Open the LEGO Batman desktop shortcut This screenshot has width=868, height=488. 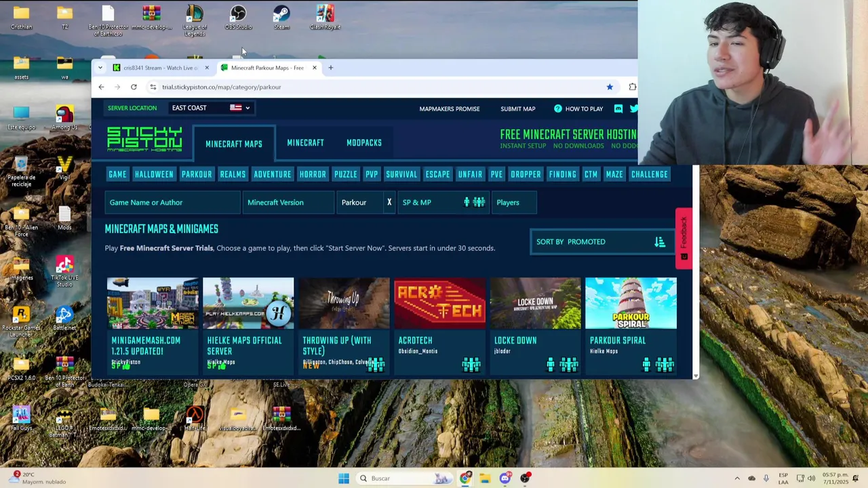tap(64, 422)
